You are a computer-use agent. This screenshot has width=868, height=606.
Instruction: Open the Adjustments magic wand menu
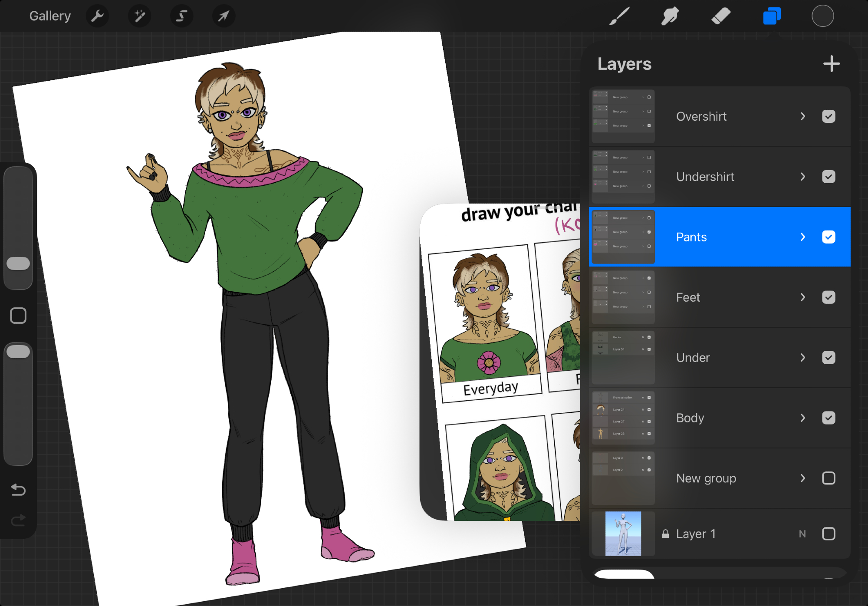139,16
